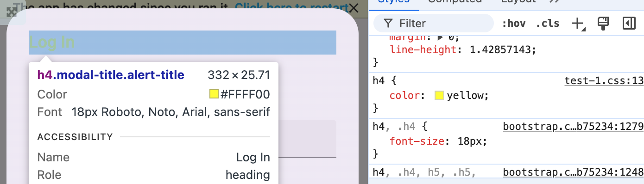Click the paintbrush rendering emulation icon
The width and height of the screenshot is (644, 184).
click(x=603, y=23)
